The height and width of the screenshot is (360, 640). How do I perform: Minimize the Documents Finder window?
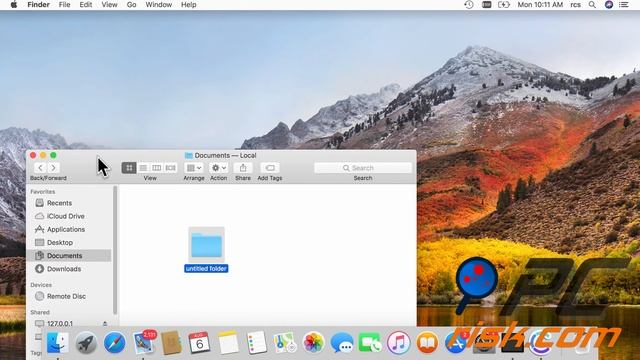pyautogui.click(x=43, y=155)
